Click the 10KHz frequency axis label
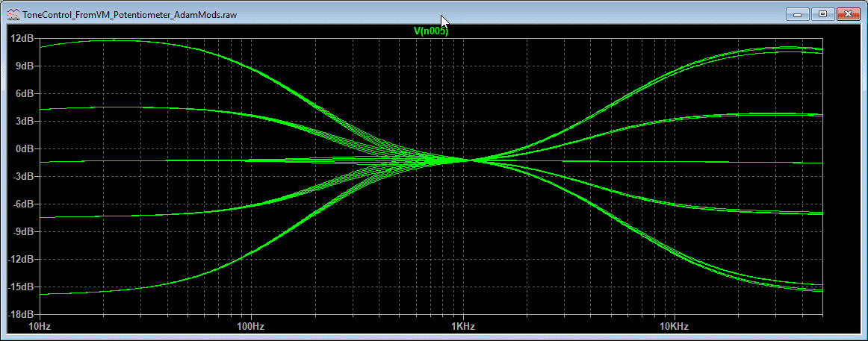Viewport: 868px width, 341px height. tap(675, 327)
